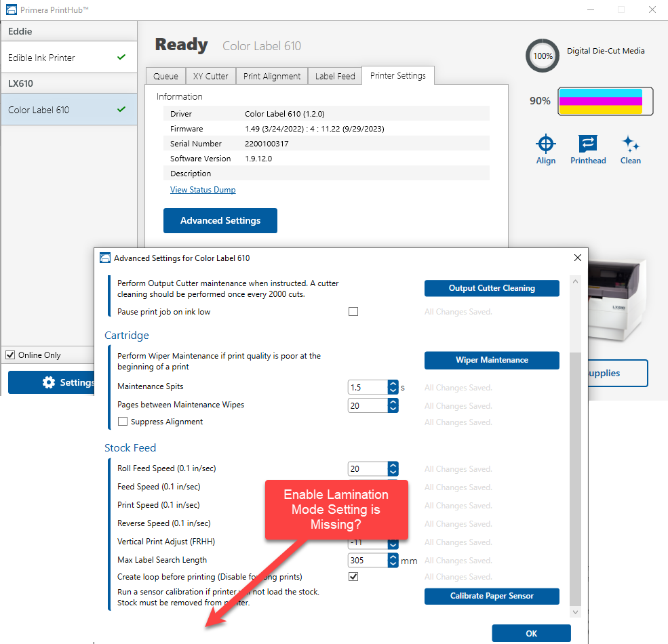Open the Print Alignment tab
The width and height of the screenshot is (668, 644).
pos(272,76)
